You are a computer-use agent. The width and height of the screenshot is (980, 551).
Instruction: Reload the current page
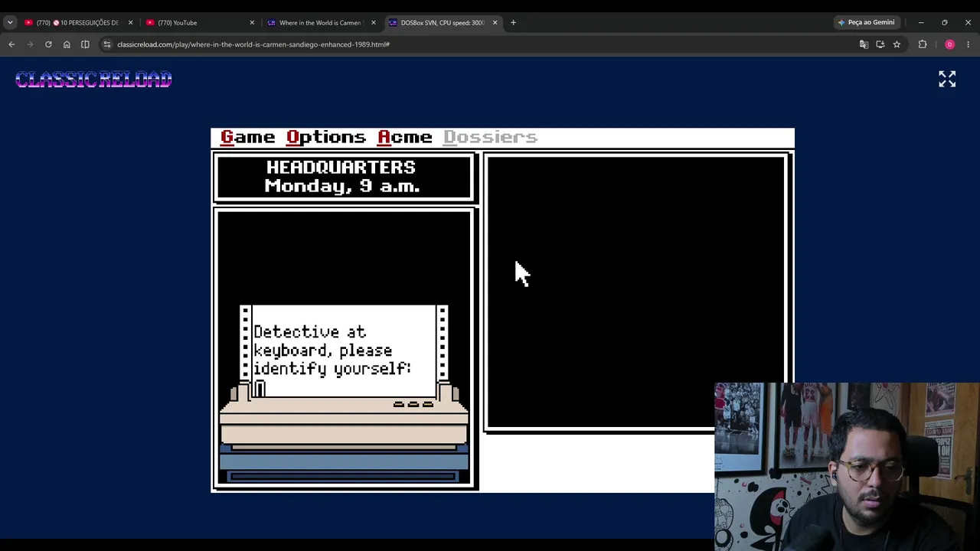pos(48,44)
